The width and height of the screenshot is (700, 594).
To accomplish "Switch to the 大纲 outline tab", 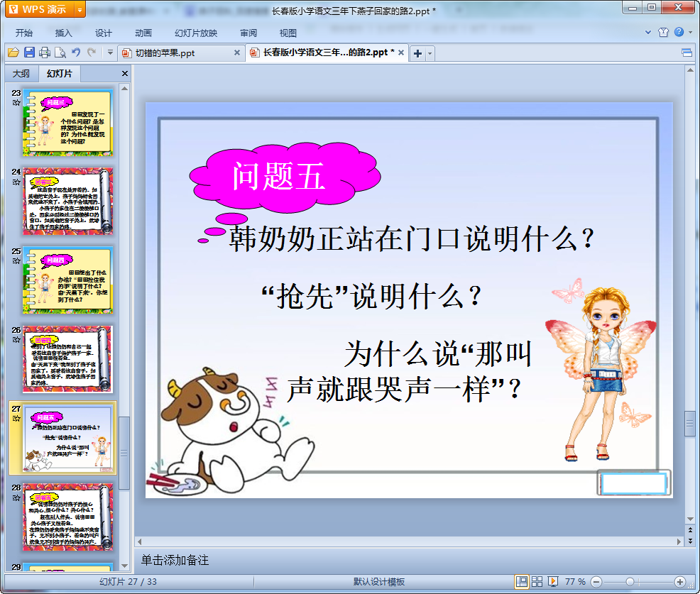I will (x=21, y=74).
